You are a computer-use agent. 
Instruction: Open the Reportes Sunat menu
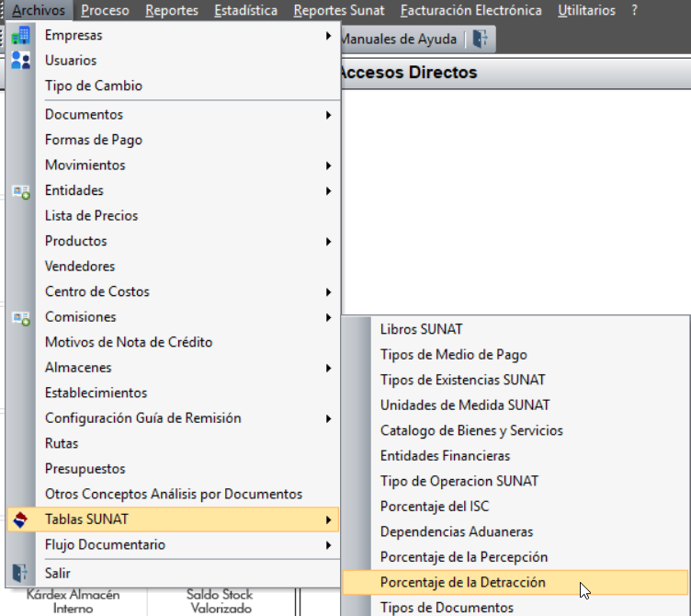[339, 10]
